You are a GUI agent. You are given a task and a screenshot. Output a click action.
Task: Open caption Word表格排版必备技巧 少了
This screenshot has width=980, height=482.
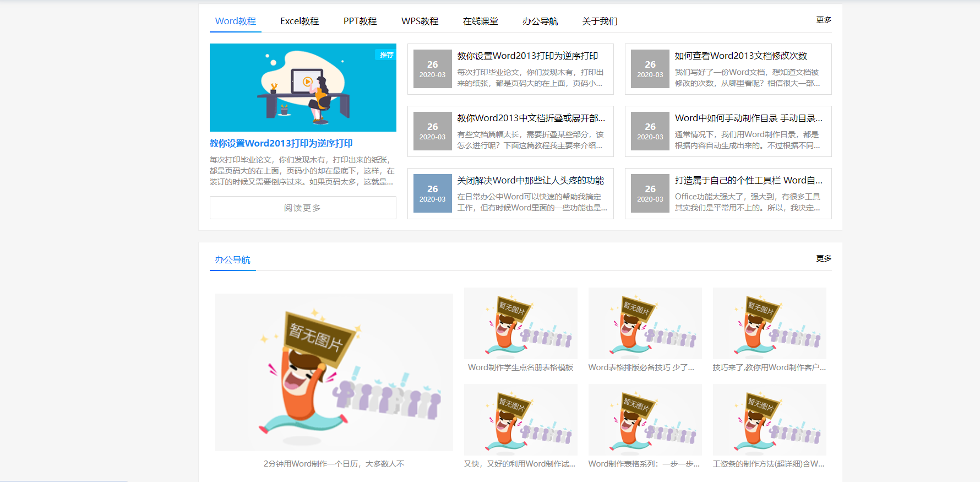click(x=641, y=367)
